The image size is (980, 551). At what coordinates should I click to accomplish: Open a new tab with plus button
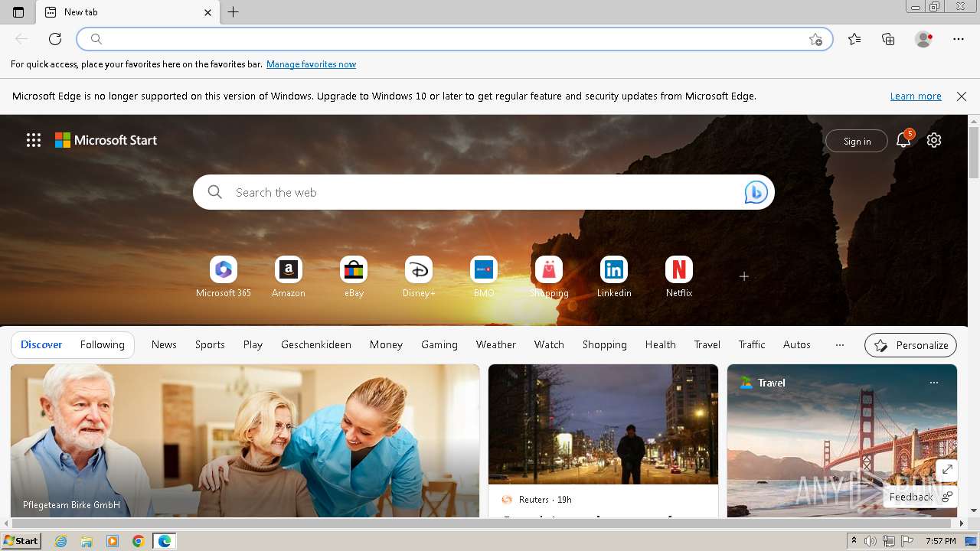(x=234, y=12)
